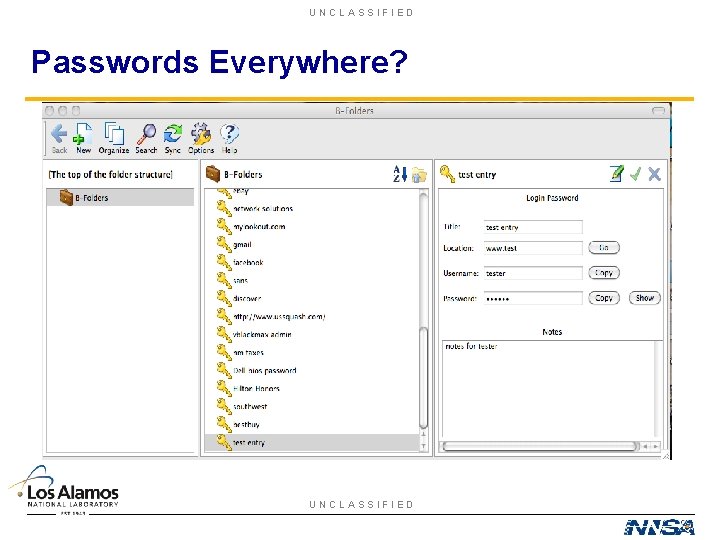Open the nm taxes entry
720x540 pixels.
(248, 353)
